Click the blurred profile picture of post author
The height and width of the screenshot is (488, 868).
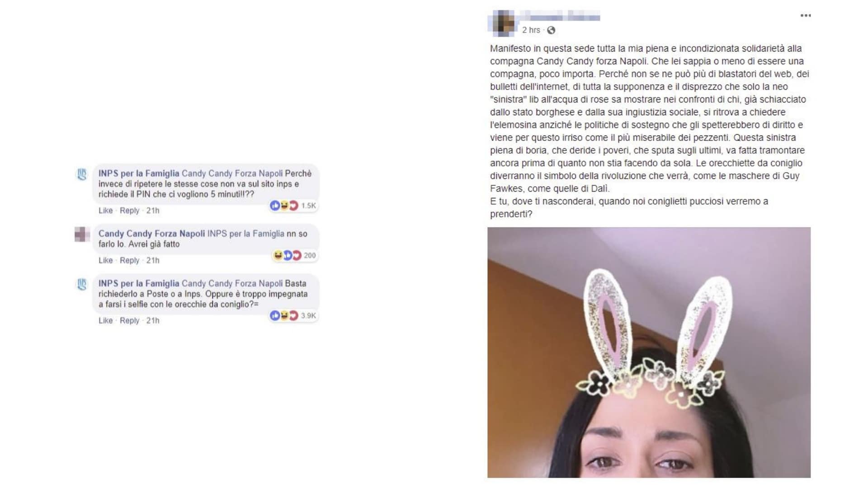coord(503,23)
